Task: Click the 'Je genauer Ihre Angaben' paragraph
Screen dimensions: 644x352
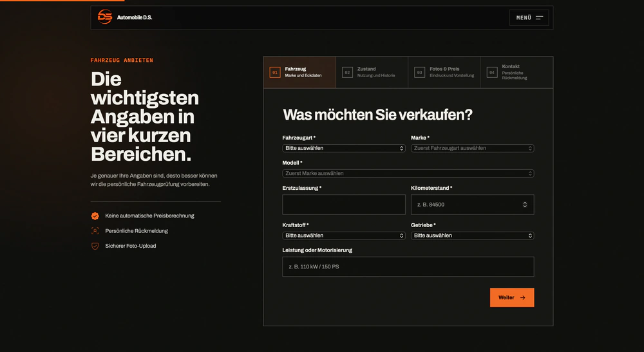Action: click(154, 180)
